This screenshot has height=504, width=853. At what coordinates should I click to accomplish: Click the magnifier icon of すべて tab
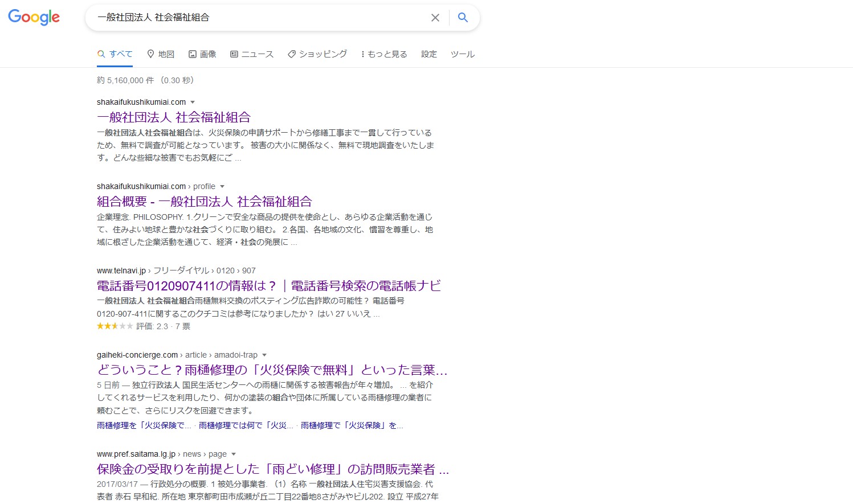click(101, 54)
